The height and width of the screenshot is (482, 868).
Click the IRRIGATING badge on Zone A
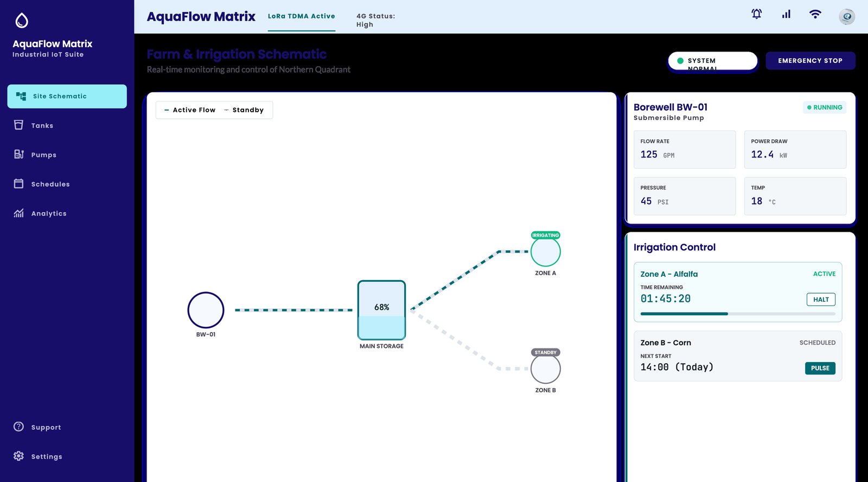tap(545, 236)
